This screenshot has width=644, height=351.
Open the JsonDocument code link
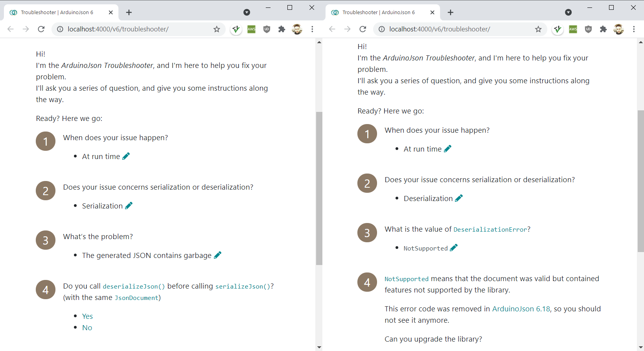(x=136, y=298)
